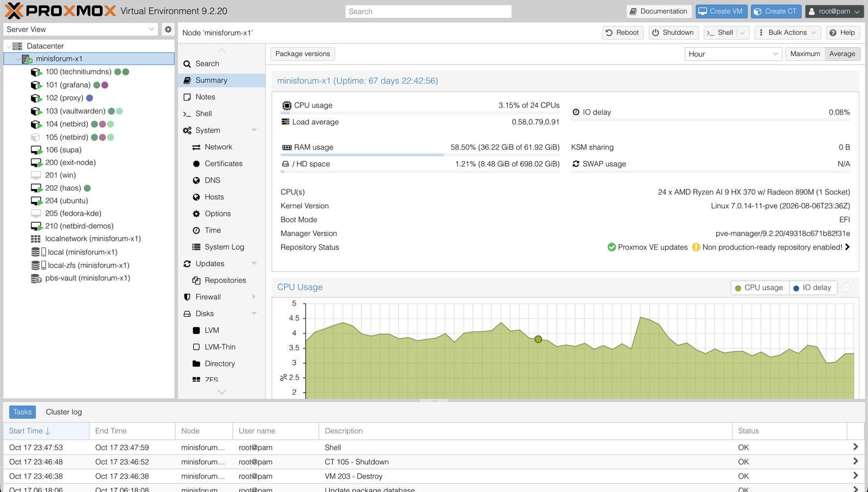This screenshot has width=868, height=492.
Task: Switch to the Cluster log tab
Action: click(63, 412)
